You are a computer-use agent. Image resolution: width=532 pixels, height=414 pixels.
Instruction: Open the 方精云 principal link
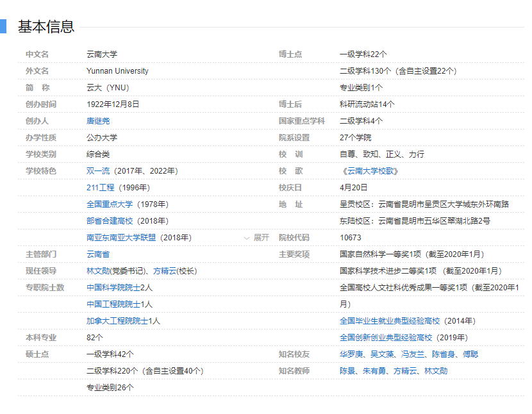coord(165,271)
